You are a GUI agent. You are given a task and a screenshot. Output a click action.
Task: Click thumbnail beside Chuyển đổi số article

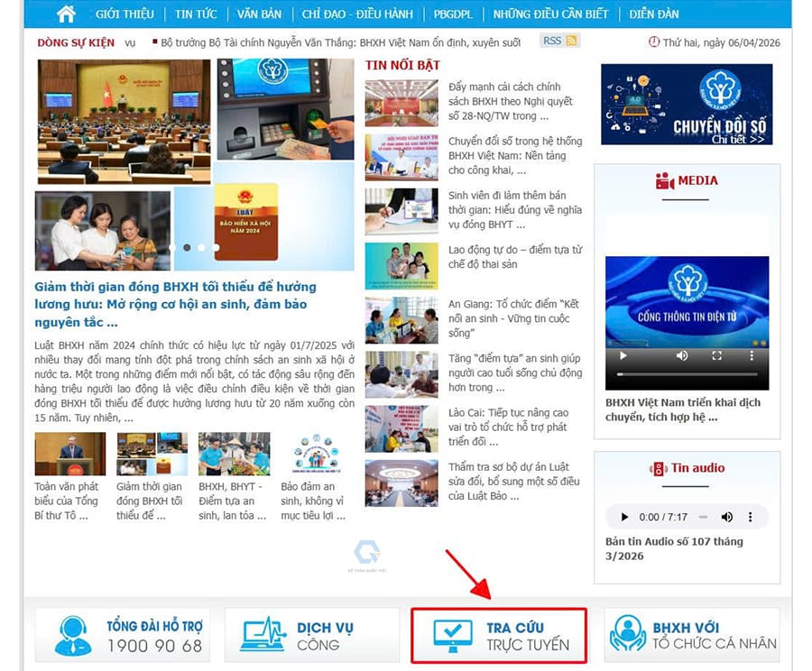tap(401, 158)
